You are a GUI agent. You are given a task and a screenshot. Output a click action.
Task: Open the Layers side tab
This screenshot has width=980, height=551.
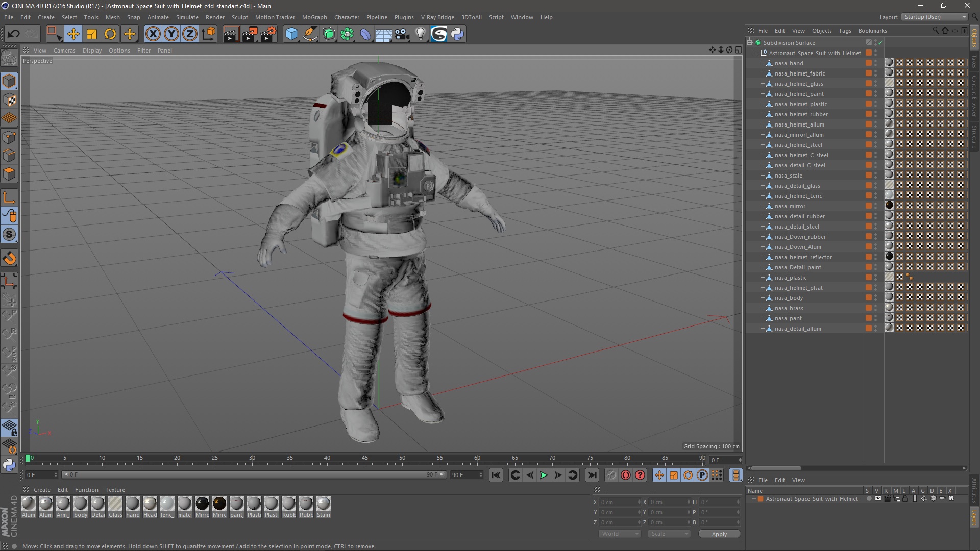coord(974,517)
